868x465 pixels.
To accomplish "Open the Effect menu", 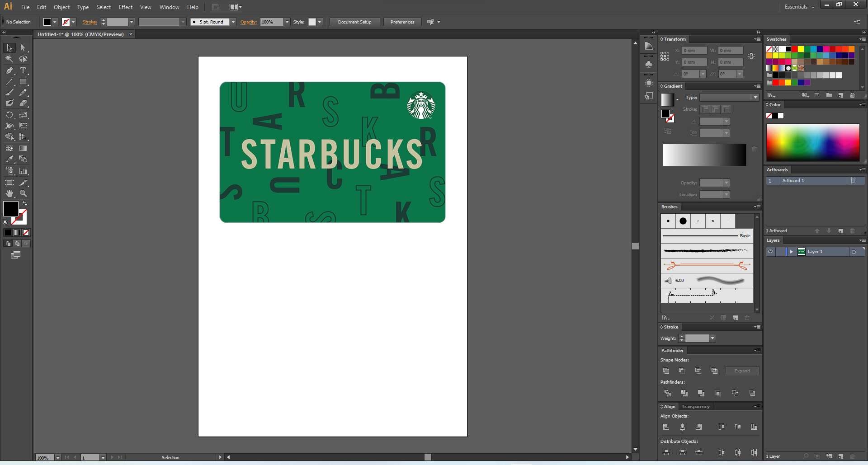I will [126, 7].
